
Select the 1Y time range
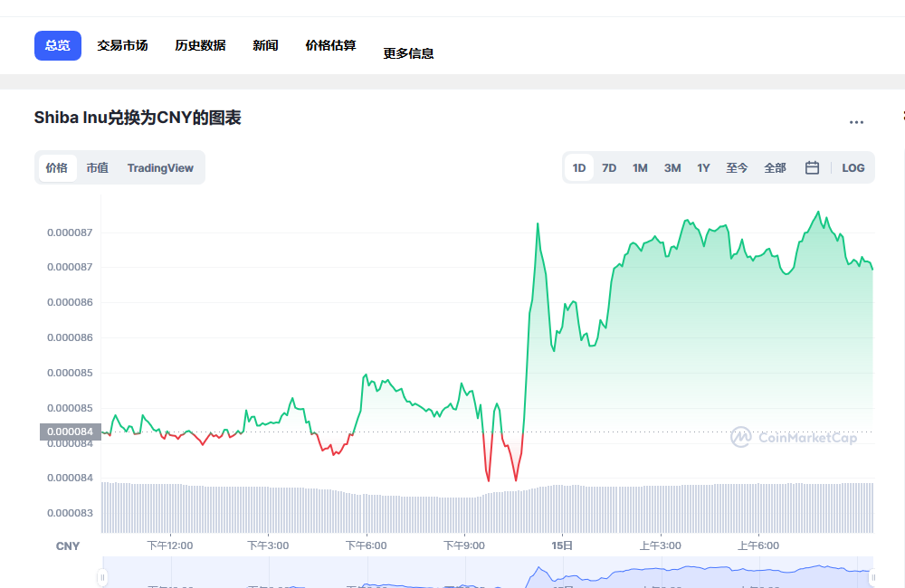pos(703,168)
